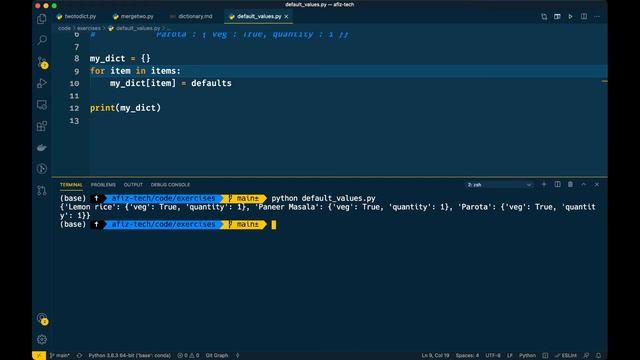Open the Source Control view with badge
The width and height of the screenshot is (640, 360).
(42, 62)
